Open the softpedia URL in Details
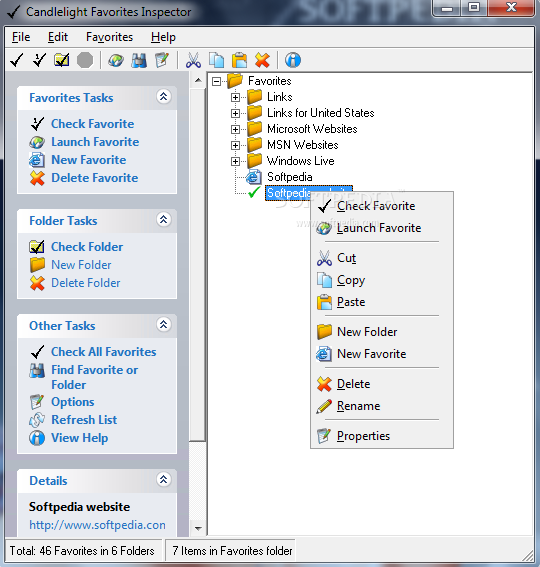Viewport: 540px width, 567px height. point(98,525)
